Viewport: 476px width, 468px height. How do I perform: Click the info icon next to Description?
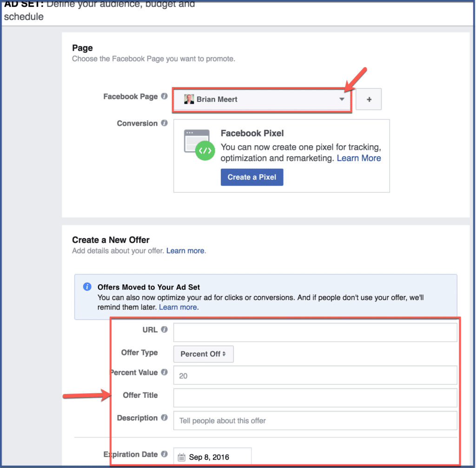pyautogui.click(x=164, y=418)
